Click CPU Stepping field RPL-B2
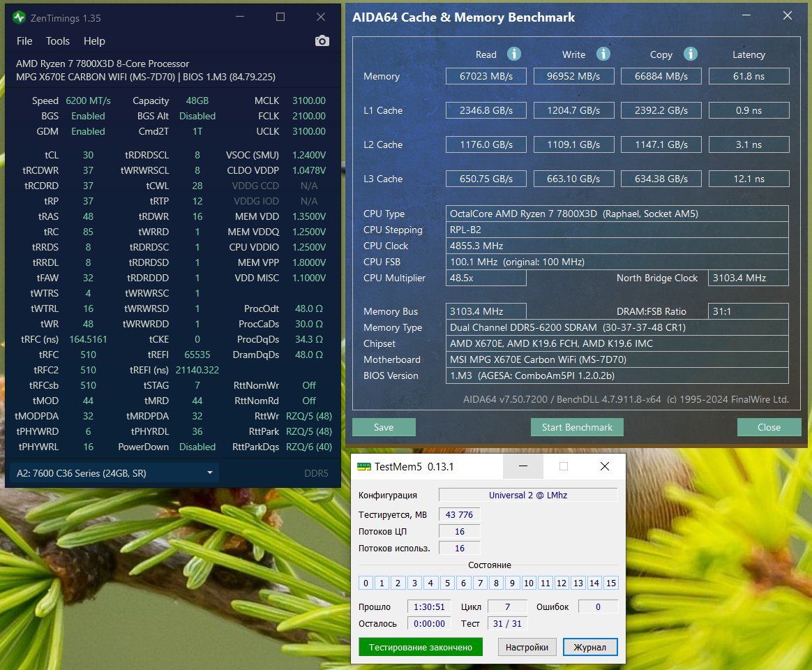The width and height of the screenshot is (812, 670). (617, 230)
